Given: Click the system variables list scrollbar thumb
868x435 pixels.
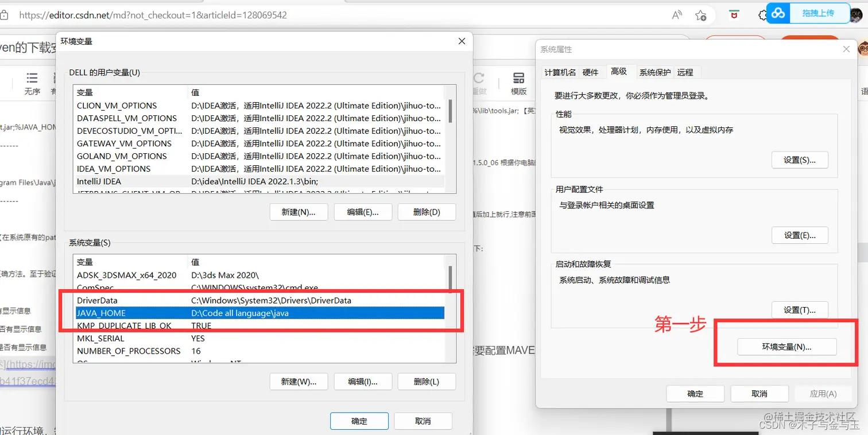Looking at the screenshot, I should pyautogui.click(x=450, y=278).
